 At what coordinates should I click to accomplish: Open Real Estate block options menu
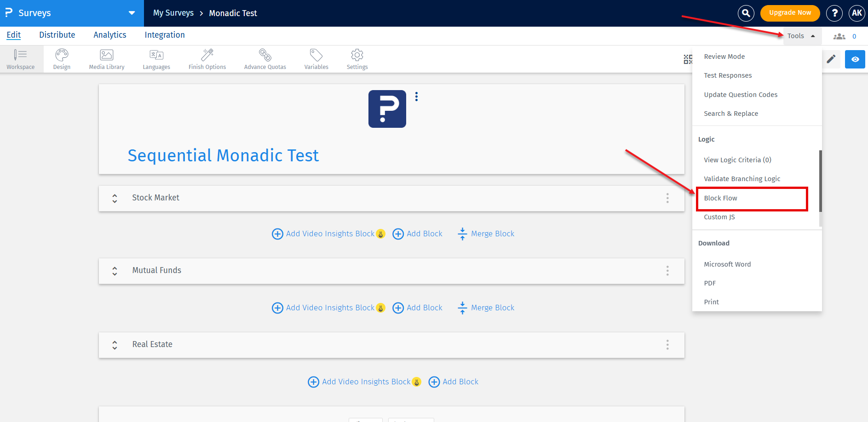(x=667, y=345)
